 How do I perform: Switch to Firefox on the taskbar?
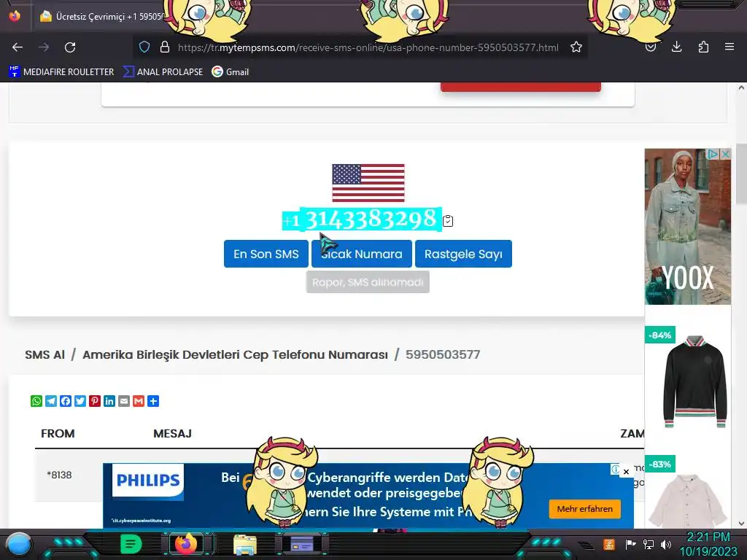click(x=186, y=544)
